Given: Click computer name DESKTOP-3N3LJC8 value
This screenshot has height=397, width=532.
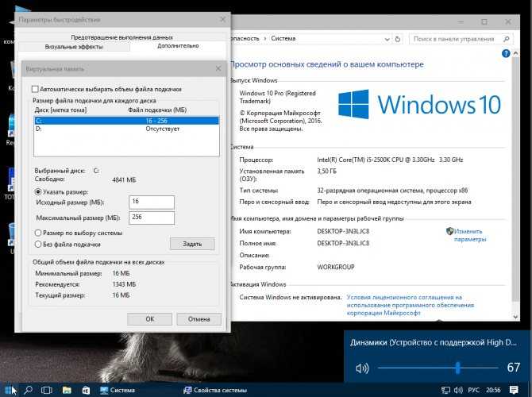Looking at the screenshot, I should click(343, 231).
